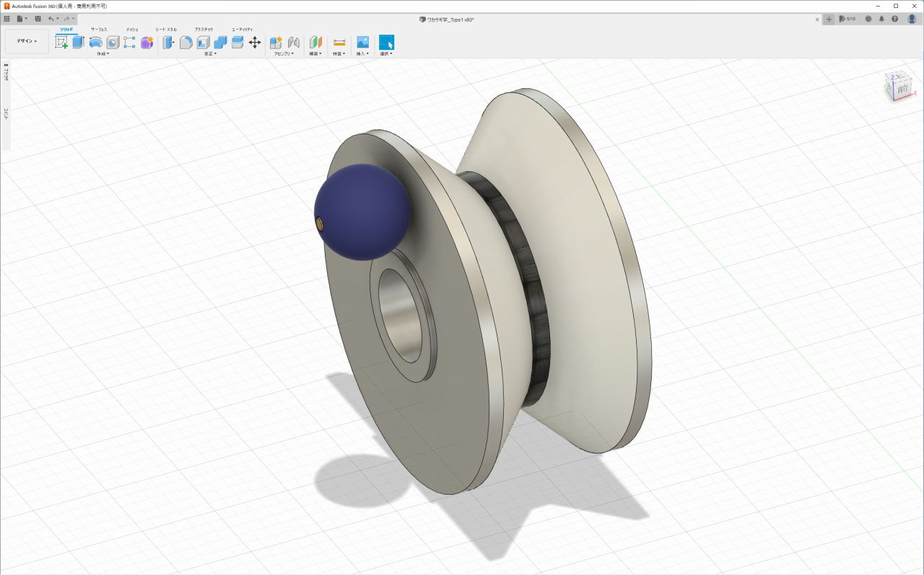
Task: Expand the 作成 panel dropdown
Action: [103, 53]
